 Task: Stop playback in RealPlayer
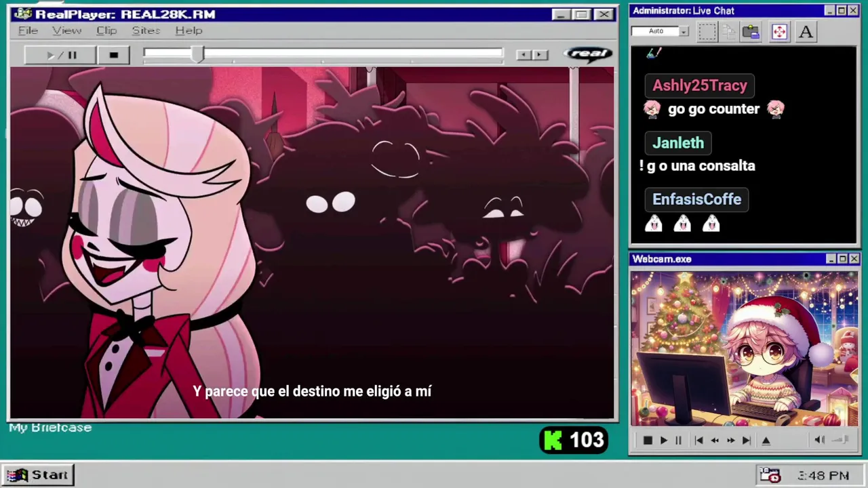(113, 55)
